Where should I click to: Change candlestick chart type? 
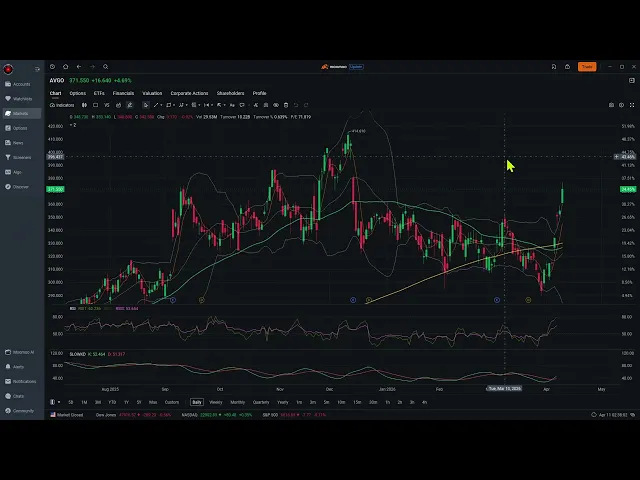click(x=84, y=105)
